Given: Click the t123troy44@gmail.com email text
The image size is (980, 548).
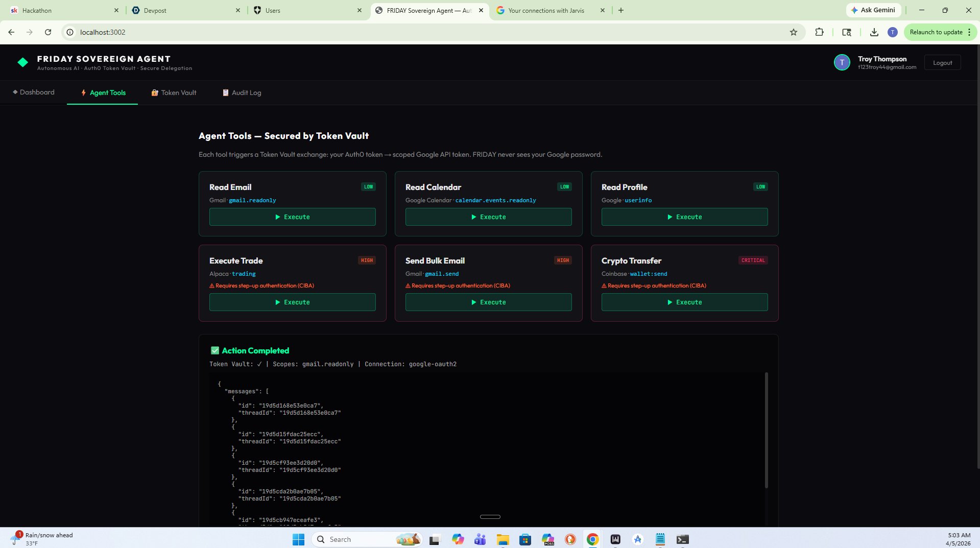Looking at the screenshot, I should [887, 67].
